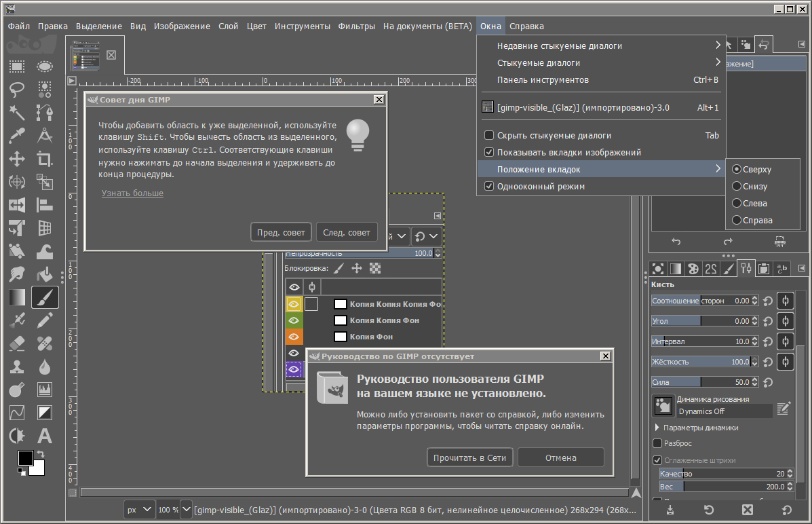Viewport: 812px width, 524px height.
Task: Select the Move tool in toolbox
Action: click(x=16, y=159)
